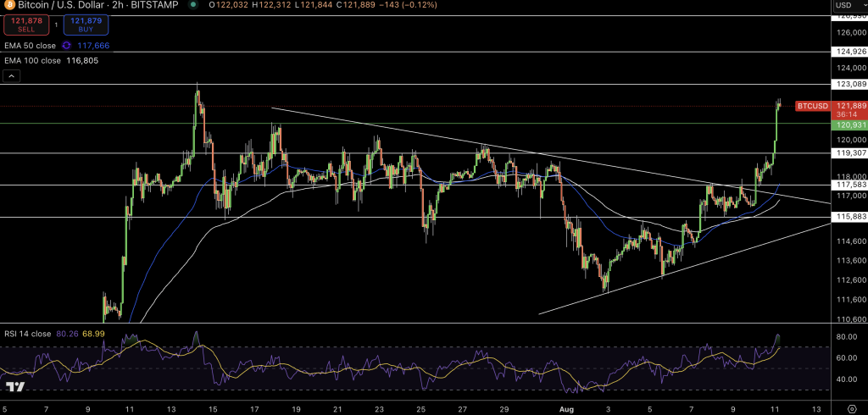This screenshot has height=415, width=868.
Task: Click the green 120,931 price axis label
Action: [x=849, y=125]
